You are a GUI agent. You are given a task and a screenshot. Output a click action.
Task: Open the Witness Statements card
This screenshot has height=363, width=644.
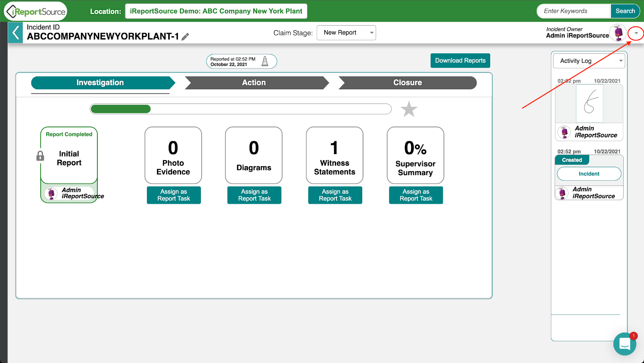pos(335,155)
